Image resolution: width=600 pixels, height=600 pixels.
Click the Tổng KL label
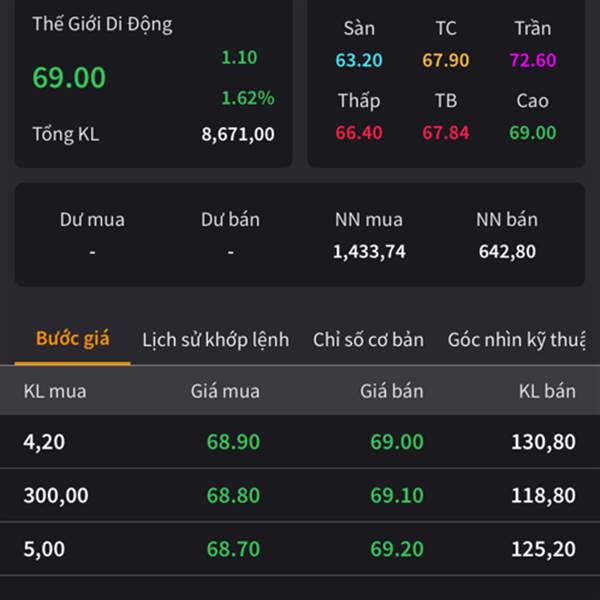pos(66,134)
